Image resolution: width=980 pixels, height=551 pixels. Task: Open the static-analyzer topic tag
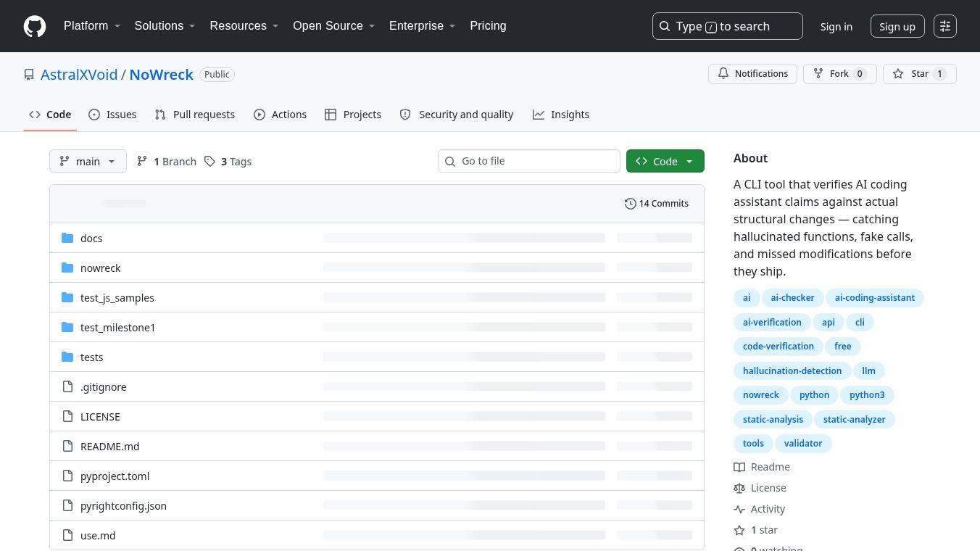click(855, 419)
